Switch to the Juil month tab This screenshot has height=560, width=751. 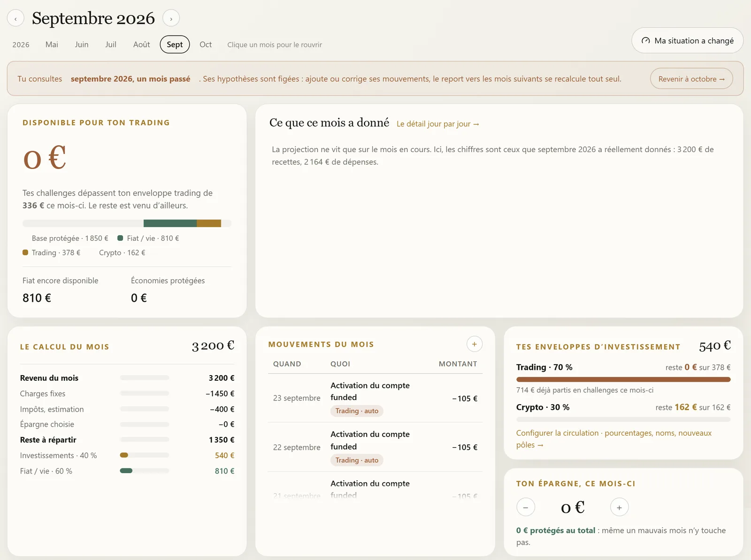pyautogui.click(x=111, y=45)
